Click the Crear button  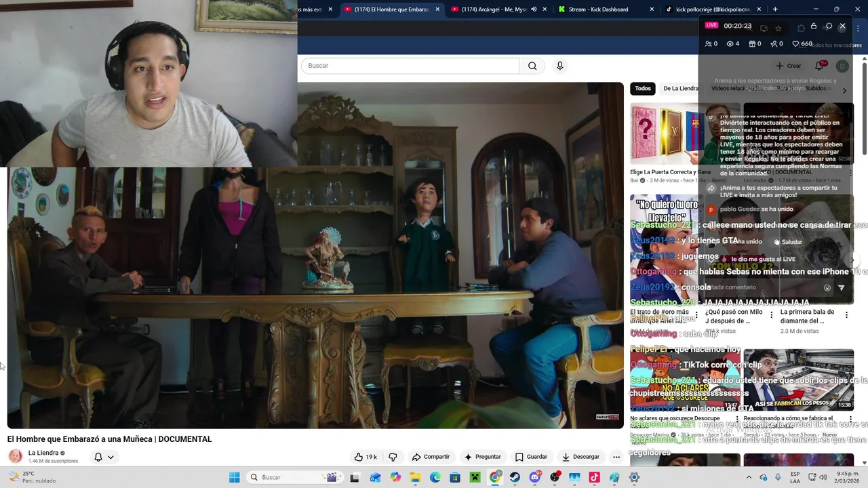click(x=789, y=66)
